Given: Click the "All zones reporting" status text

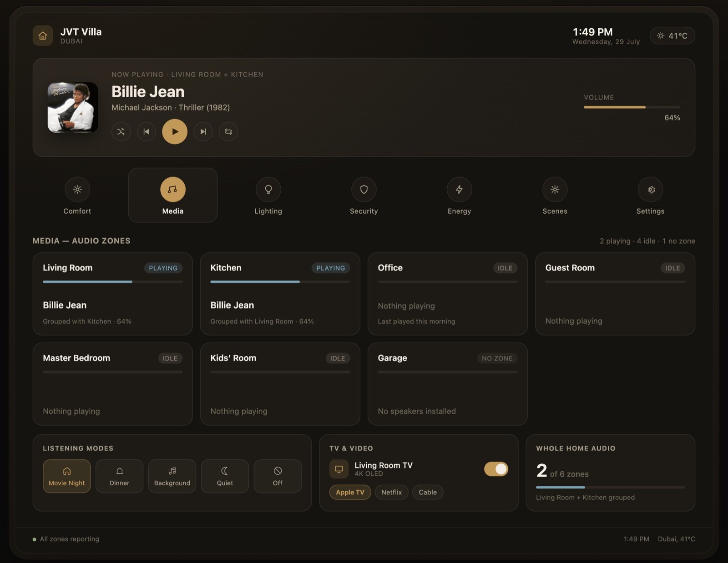Looking at the screenshot, I should (70, 539).
